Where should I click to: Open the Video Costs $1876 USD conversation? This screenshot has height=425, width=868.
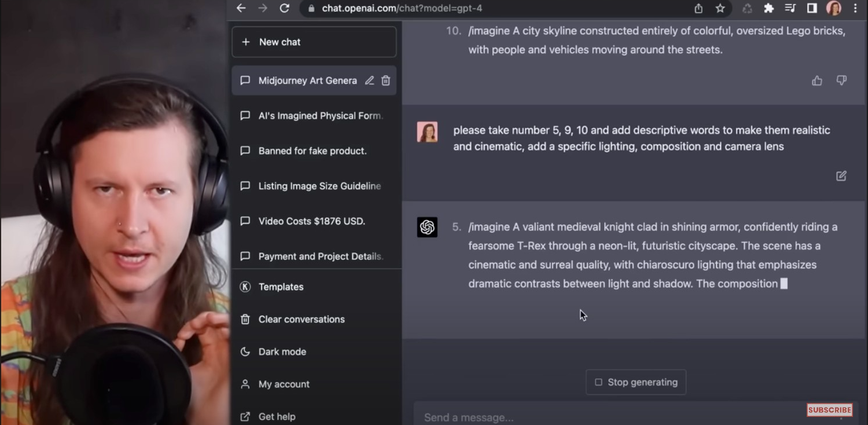pyautogui.click(x=311, y=221)
